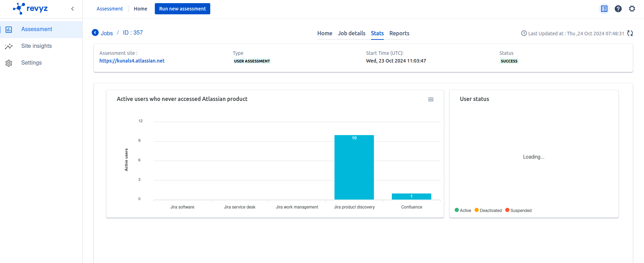
Task: Click the clock icon beside Last Updated
Action: click(x=524, y=33)
